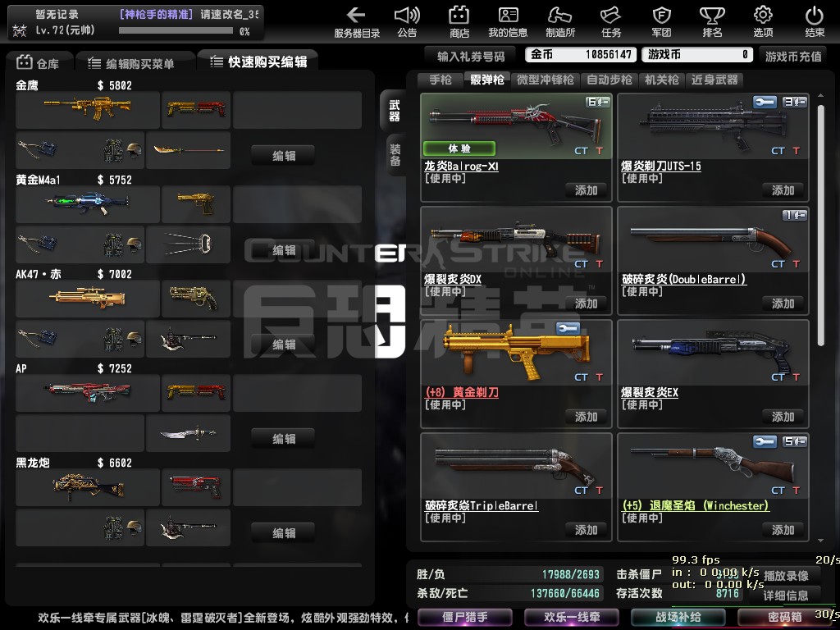Click 编辑 for the 金鹰 loadout
This screenshot has width=840, height=630.
point(283,156)
